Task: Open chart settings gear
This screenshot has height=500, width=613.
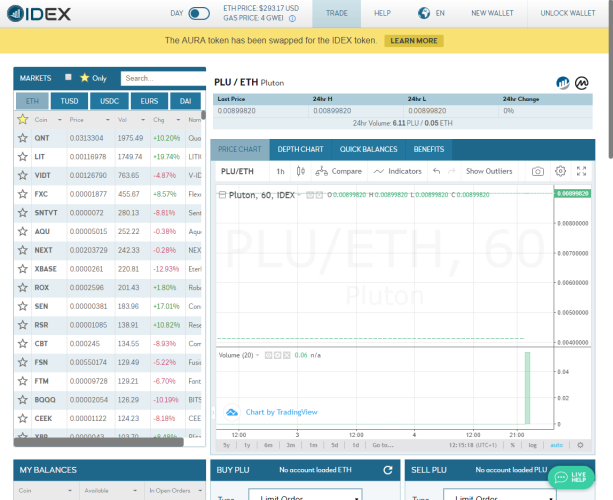Action: [560, 171]
